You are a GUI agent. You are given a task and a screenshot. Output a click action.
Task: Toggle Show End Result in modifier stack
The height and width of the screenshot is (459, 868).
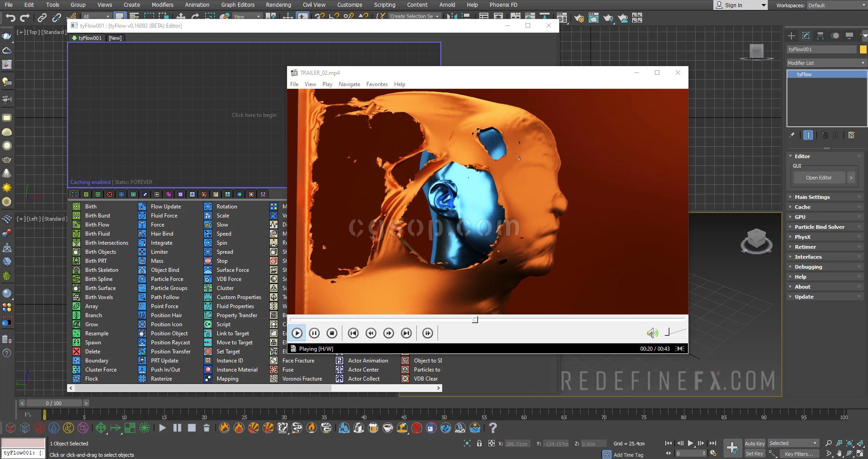[x=808, y=135]
